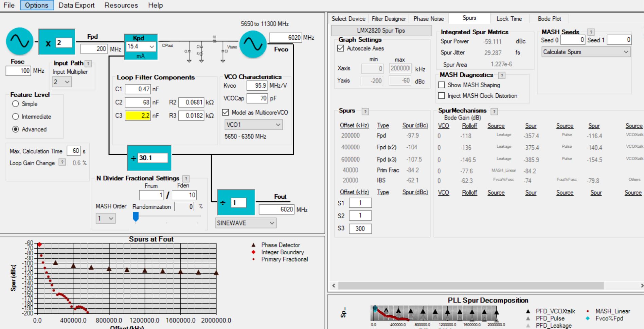Uncheck Model as MulticoreVCO

click(226, 112)
